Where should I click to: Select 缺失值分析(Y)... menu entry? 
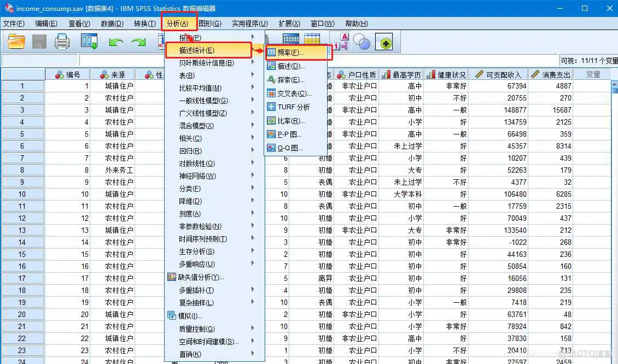click(x=214, y=277)
